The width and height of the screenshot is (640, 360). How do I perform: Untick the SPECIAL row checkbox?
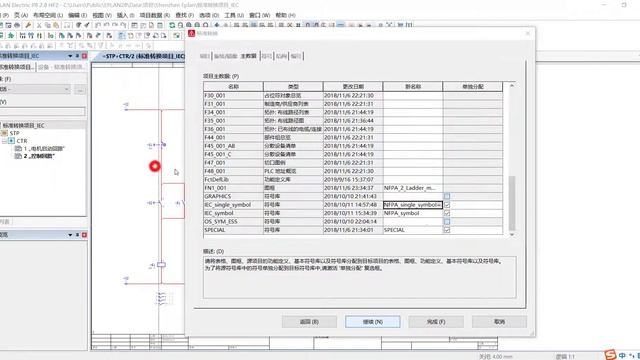click(x=447, y=230)
